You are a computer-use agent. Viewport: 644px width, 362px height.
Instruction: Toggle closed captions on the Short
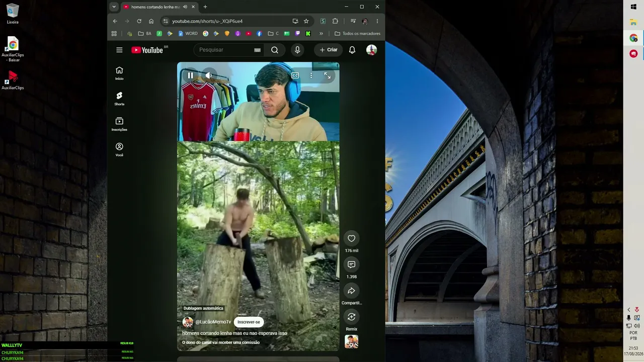point(295,75)
